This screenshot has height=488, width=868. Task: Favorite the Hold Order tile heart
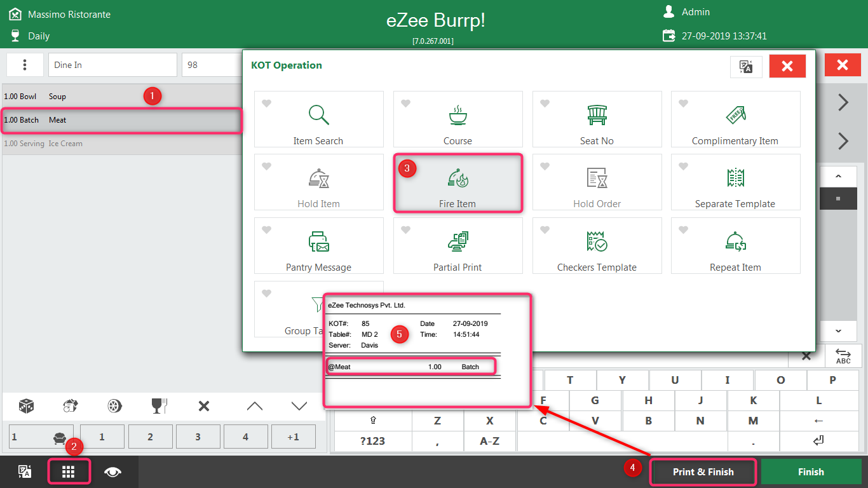tap(545, 166)
